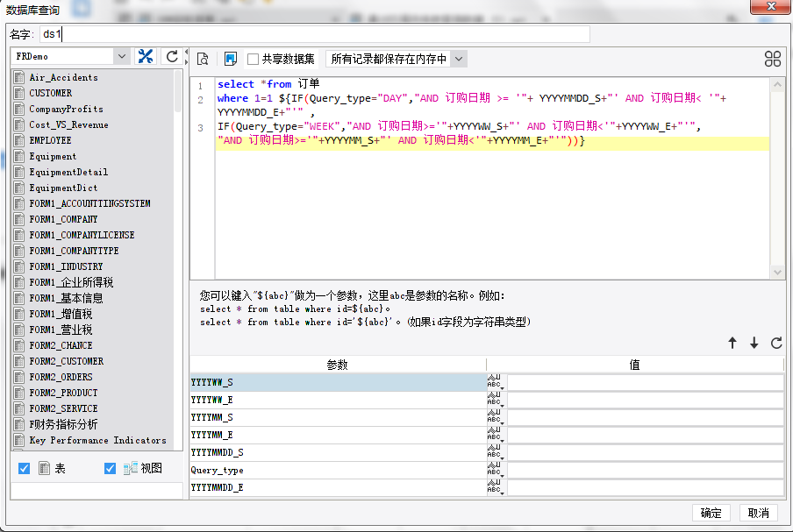Image resolution: width=793 pixels, height=532 pixels.
Task: Move parameter up with up arrow
Action: coord(732,343)
